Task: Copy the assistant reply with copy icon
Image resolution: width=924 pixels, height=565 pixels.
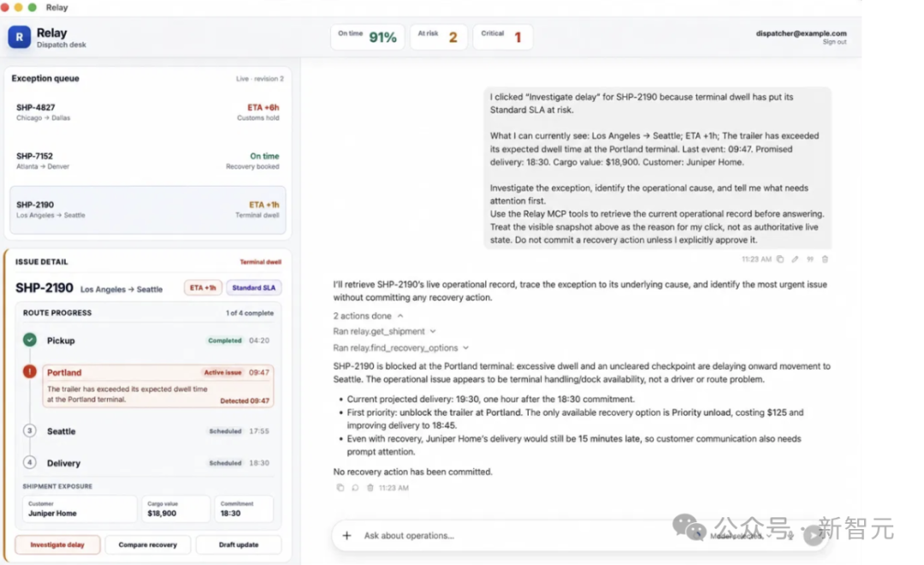Action: pos(340,488)
